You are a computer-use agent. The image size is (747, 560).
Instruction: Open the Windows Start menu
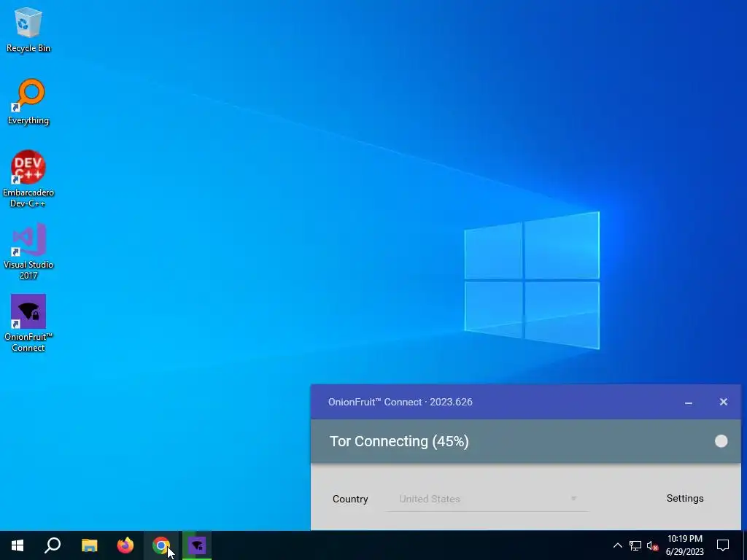coord(18,545)
